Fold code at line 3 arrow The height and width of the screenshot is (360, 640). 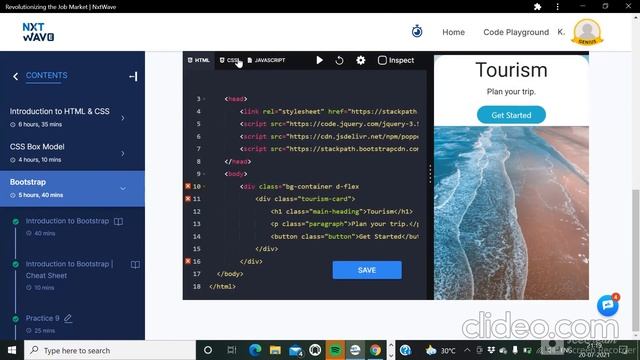tap(204, 99)
